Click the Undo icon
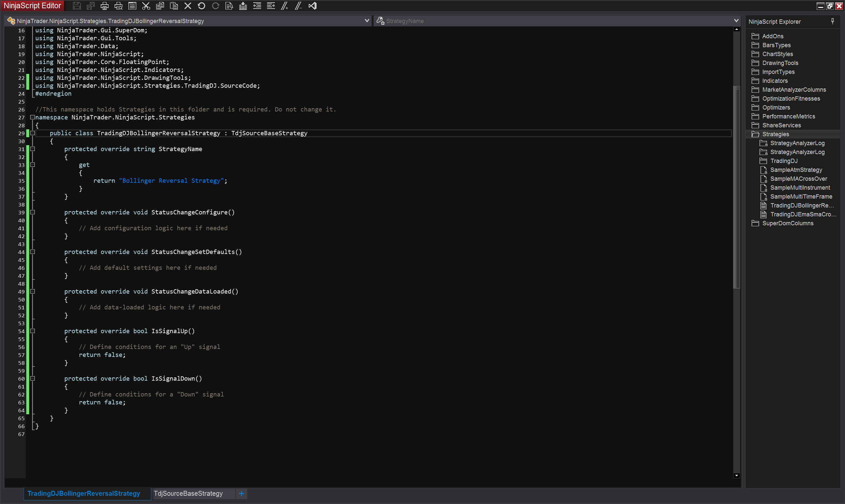 [x=201, y=6]
